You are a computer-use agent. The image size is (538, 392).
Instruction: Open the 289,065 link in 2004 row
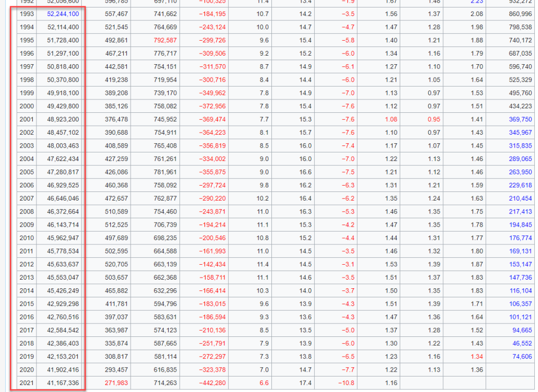tap(520, 159)
